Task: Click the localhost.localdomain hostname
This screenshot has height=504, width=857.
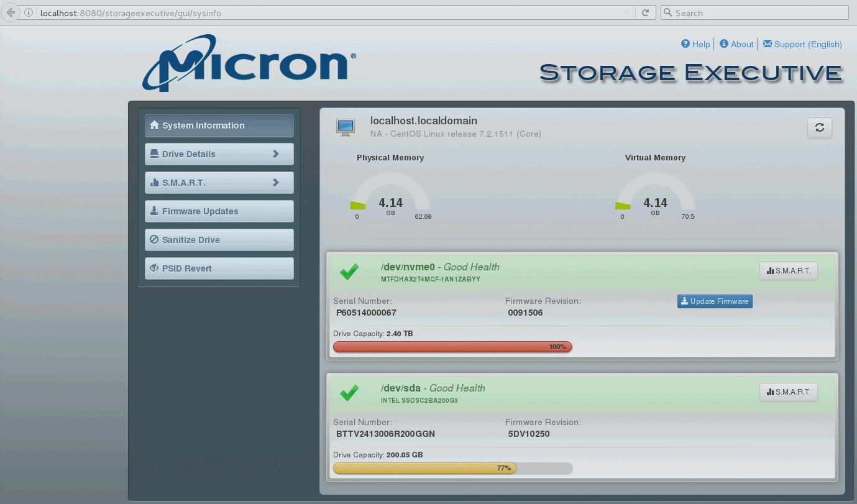Action: tap(424, 121)
